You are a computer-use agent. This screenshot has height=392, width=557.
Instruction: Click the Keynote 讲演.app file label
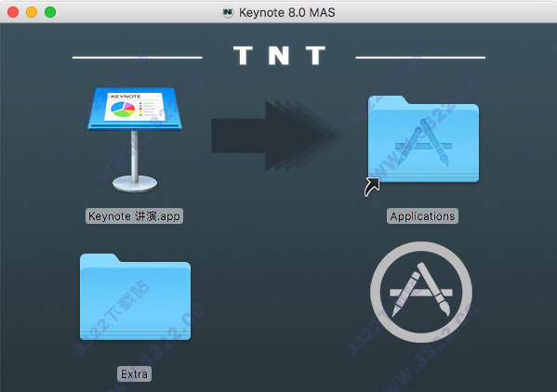click(x=134, y=216)
